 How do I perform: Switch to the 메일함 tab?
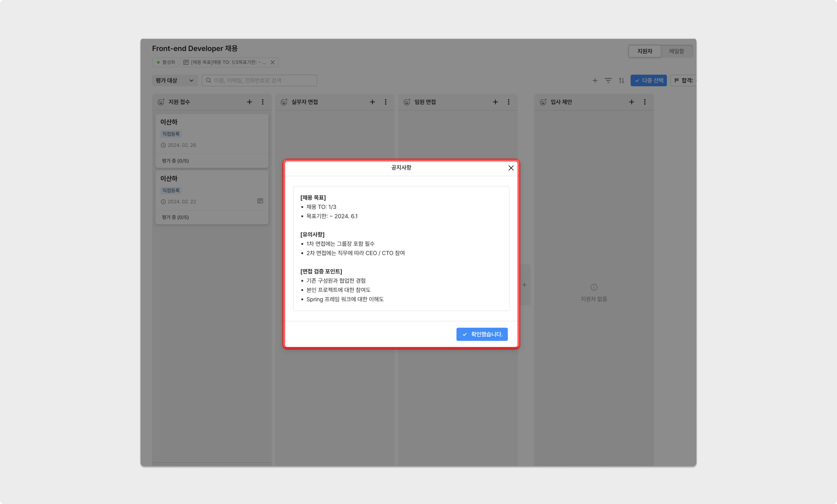pos(676,51)
